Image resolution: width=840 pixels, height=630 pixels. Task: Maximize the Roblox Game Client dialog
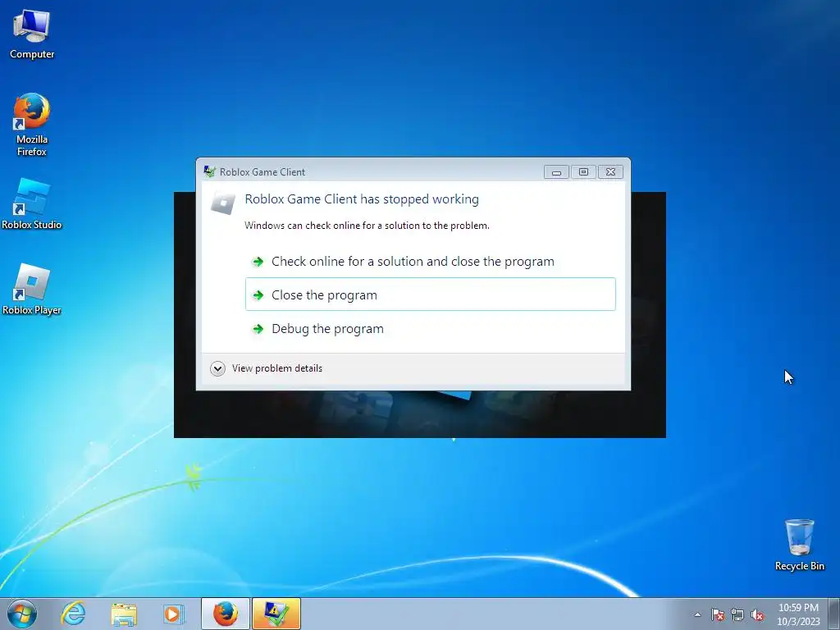tap(583, 172)
